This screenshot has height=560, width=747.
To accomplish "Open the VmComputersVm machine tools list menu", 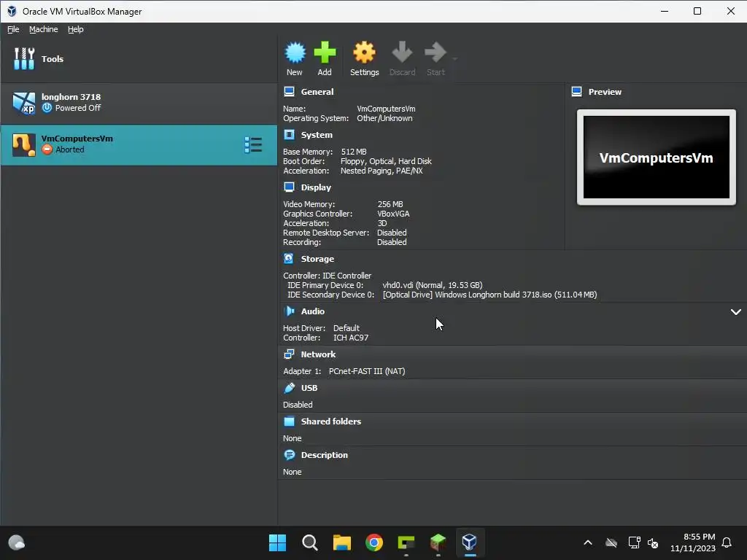I will tap(253, 145).
